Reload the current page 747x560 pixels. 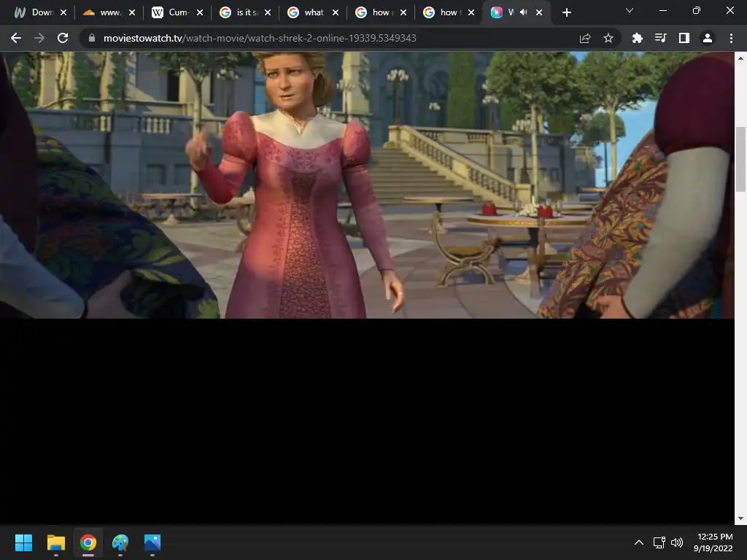(x=63, y=38)
